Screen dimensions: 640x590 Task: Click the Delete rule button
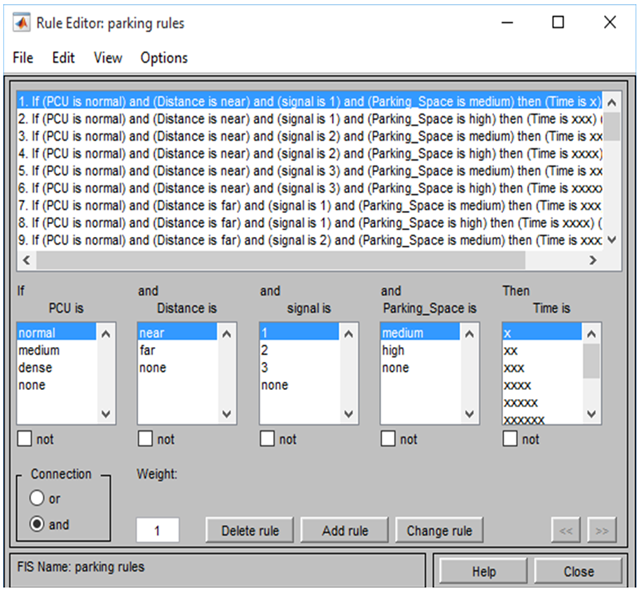click(249, 530)
